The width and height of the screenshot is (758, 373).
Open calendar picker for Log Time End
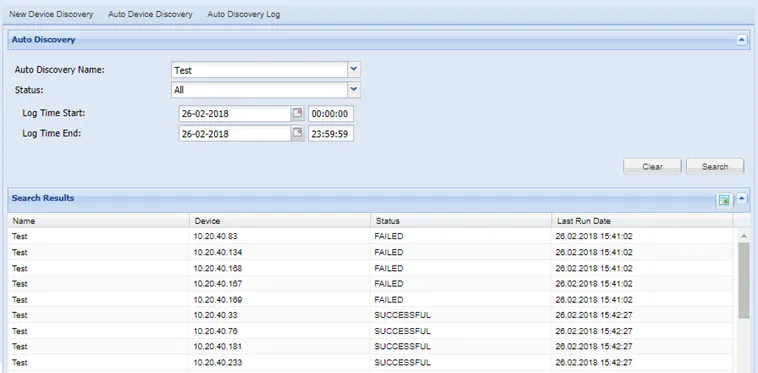pyautogui.click(x=297, y=133)
